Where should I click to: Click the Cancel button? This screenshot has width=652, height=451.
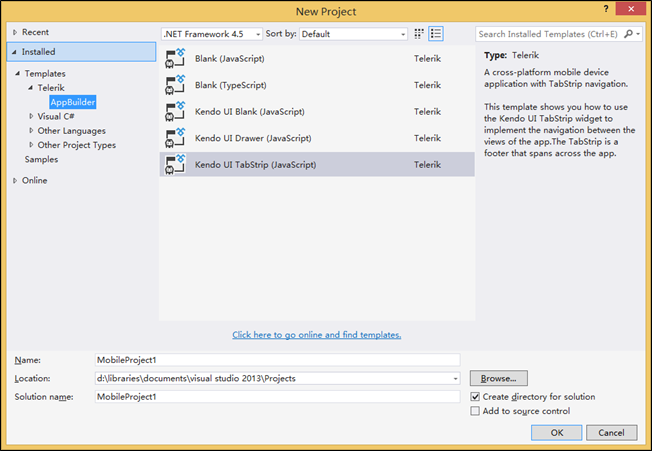(611, 433)
